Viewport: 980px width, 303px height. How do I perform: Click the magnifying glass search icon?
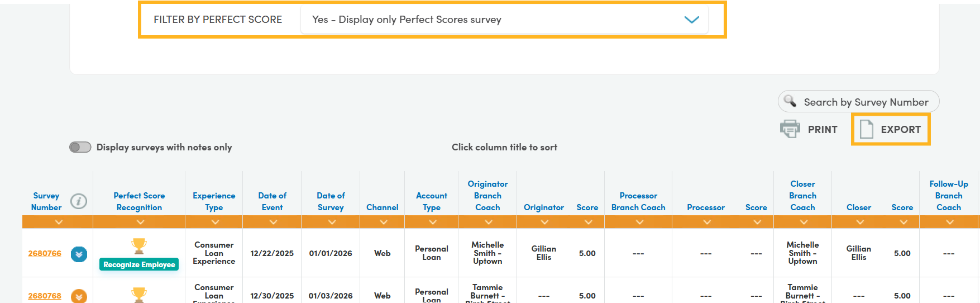pos(790,101)
